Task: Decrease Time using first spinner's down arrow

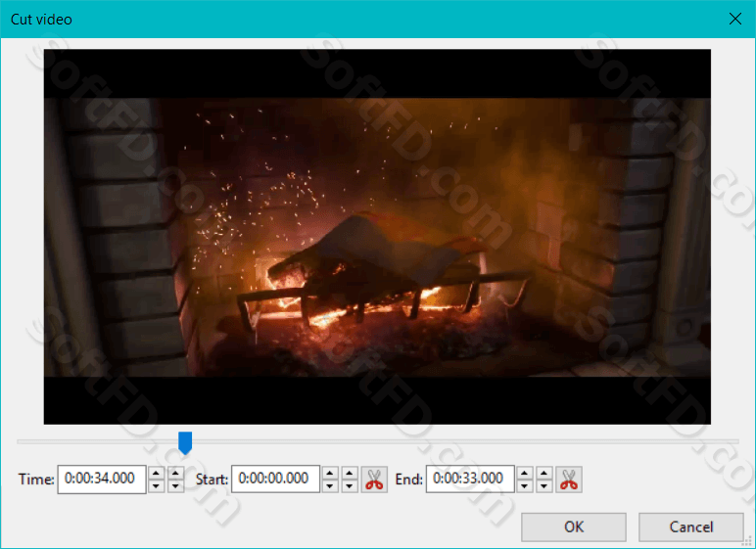Action: click(156, 485)
